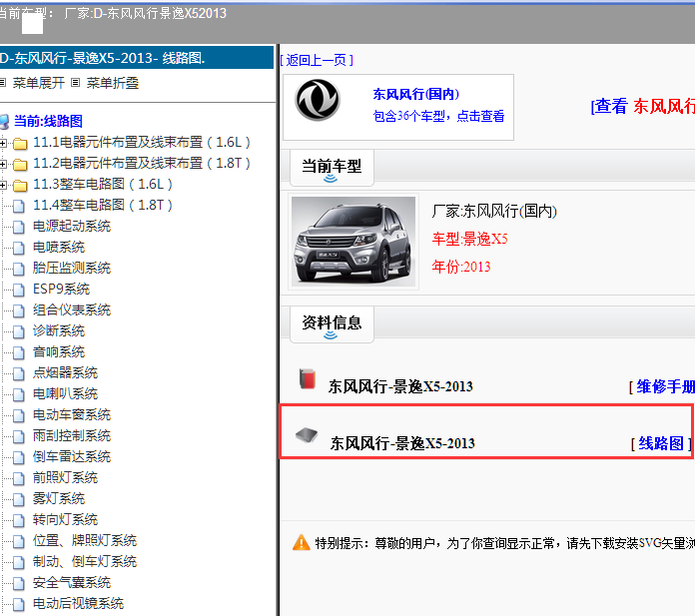Viewport: 695px width, 616px height.
Task: Open 胎压监测系统 tree item
Action: (x=72, y=268)
